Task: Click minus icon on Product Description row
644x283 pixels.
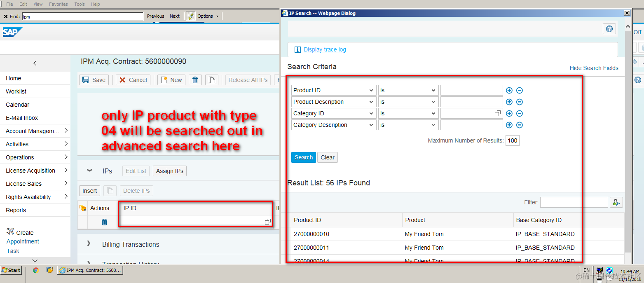Action: 520,102
